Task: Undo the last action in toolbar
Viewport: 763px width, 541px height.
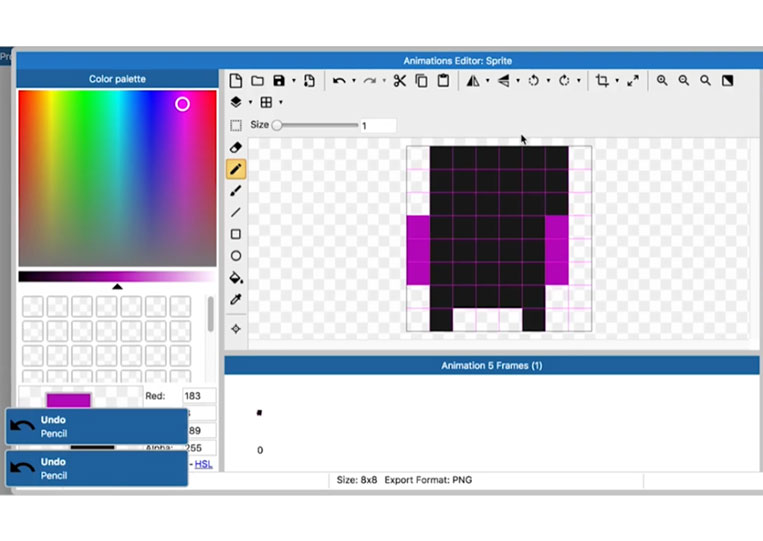Action: click(339, 81)
